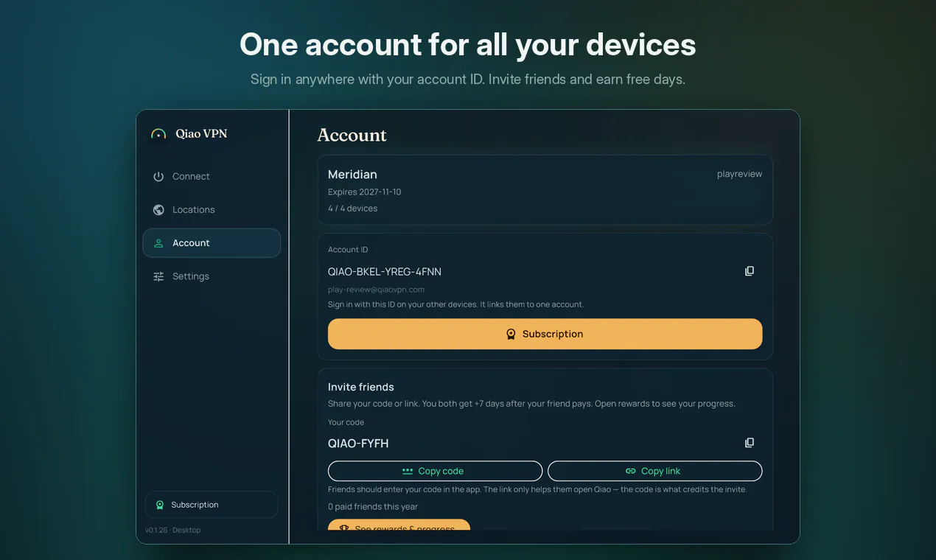This screenshot has width=936, height=560.
Task: Click the Connect power icon in sidebar
Action: pyautogui.click(x=158, y=177)
